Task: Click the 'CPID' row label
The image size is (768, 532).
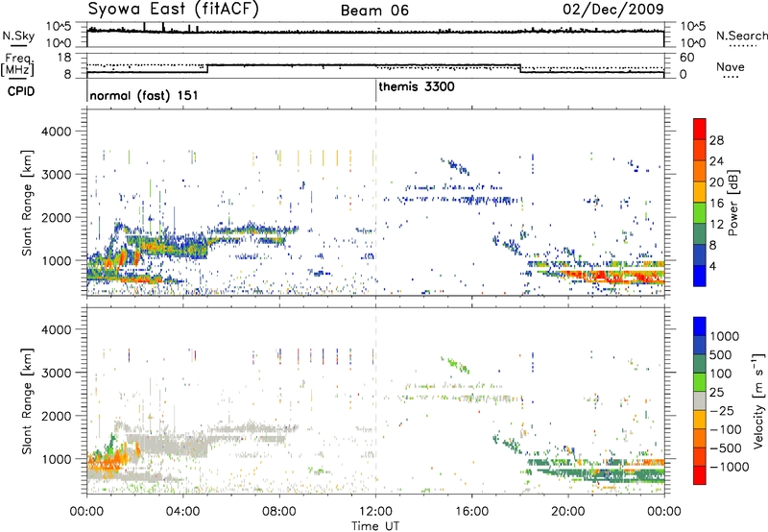Action: click(21, 91)
